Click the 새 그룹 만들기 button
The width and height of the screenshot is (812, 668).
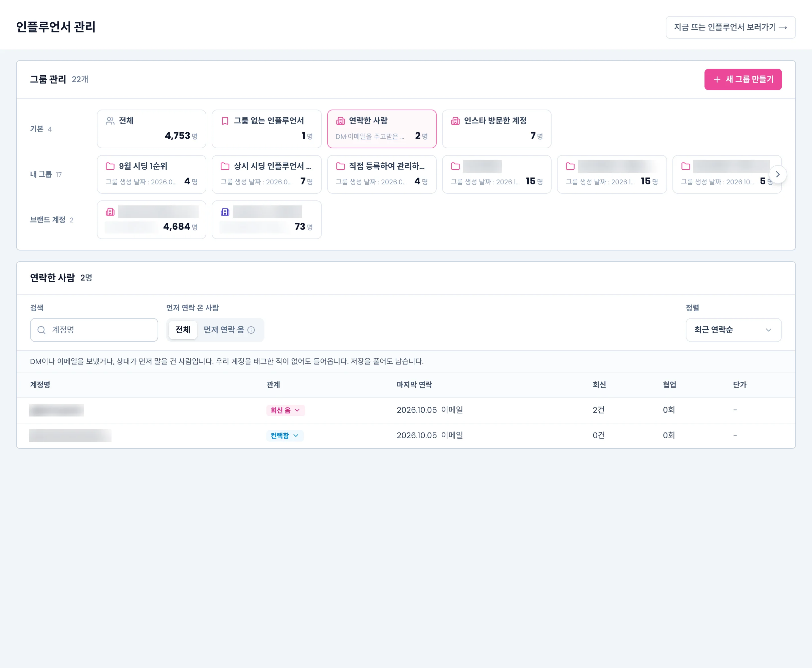(x=743, y=79)
